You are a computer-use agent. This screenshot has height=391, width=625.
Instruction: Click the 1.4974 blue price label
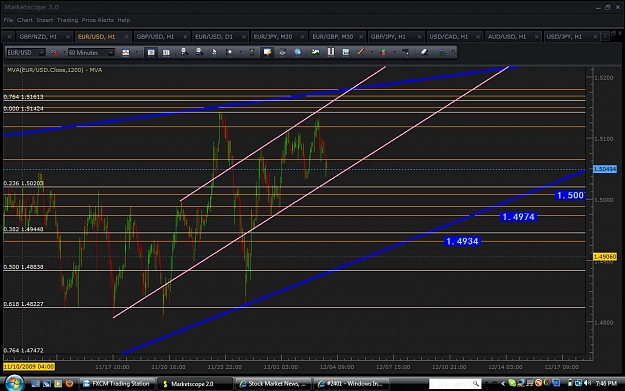[519, 217]
